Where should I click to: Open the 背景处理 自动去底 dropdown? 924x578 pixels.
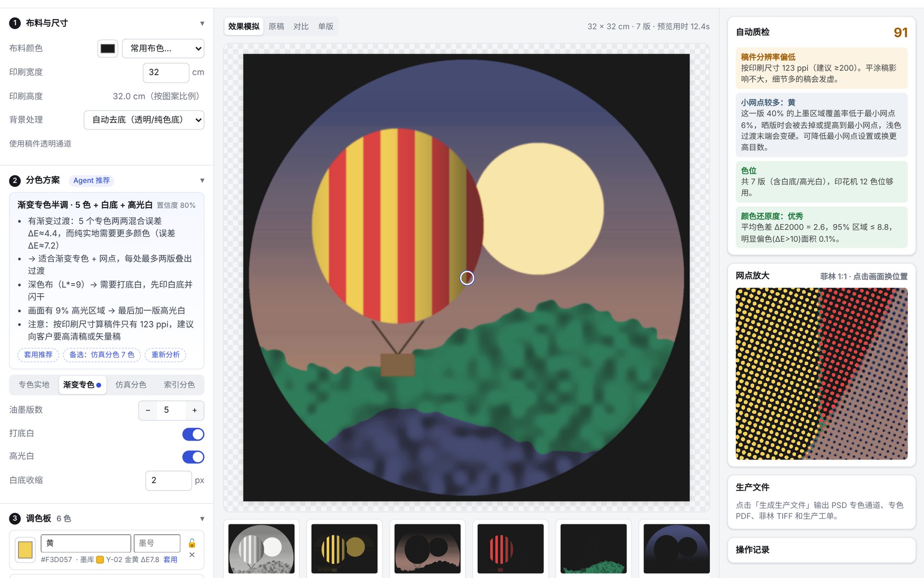144,120
